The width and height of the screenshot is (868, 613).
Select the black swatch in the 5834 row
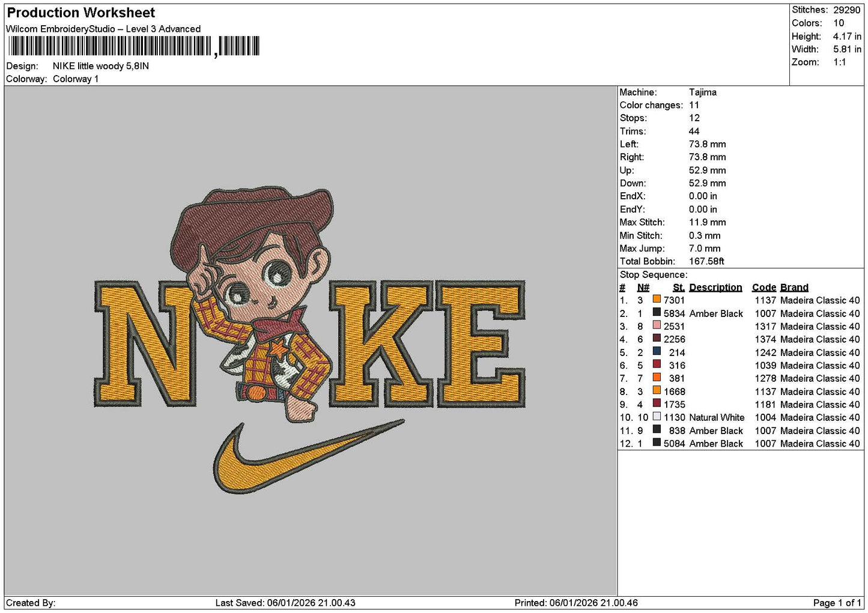657,313
